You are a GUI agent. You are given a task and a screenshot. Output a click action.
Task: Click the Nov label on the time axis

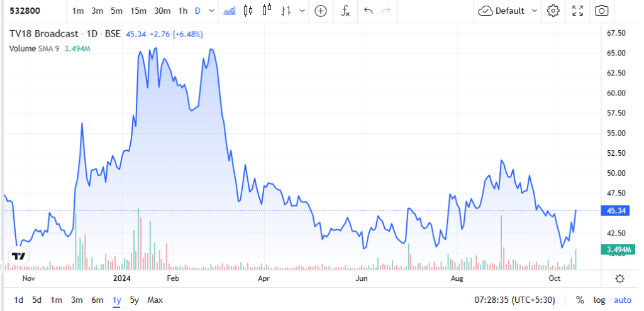point(28,278)
